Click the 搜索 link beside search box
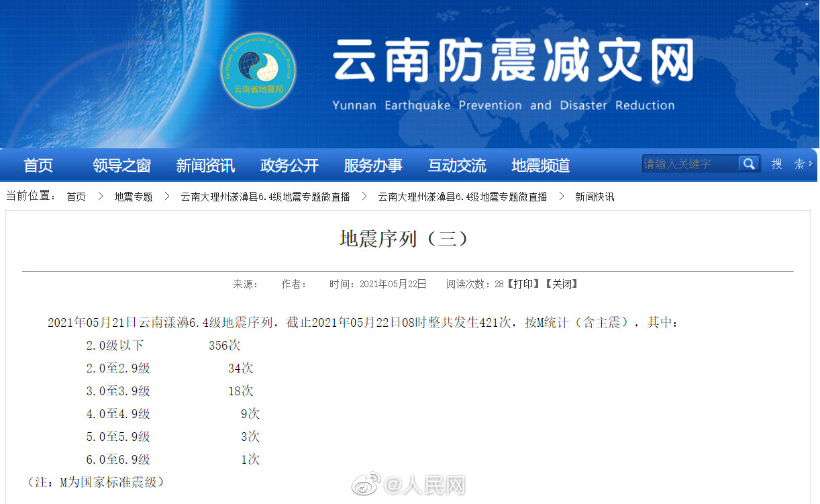This screenshot has height=504, width=820. tap(788, 164)
